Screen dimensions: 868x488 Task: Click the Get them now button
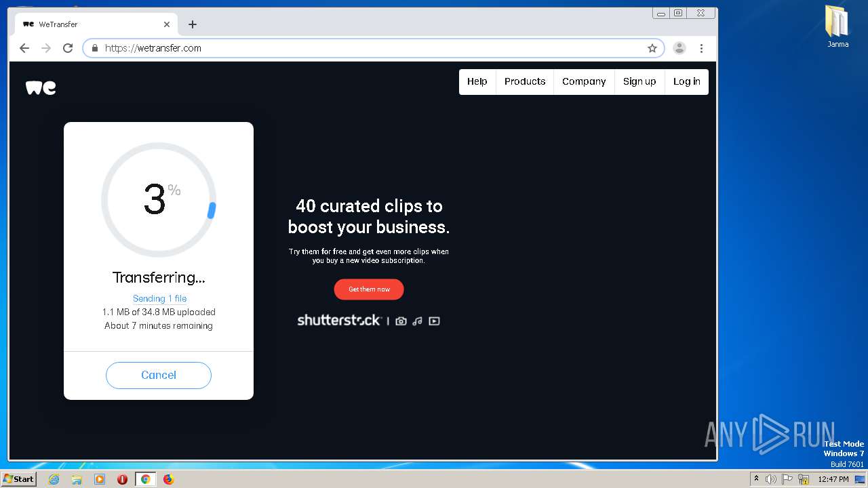coord(369,289)
